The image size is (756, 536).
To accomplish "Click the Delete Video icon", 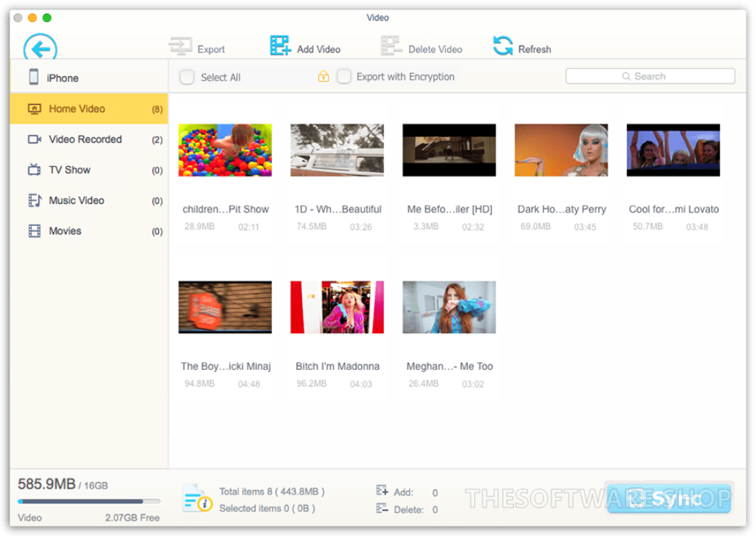I will tap(391, 46).
